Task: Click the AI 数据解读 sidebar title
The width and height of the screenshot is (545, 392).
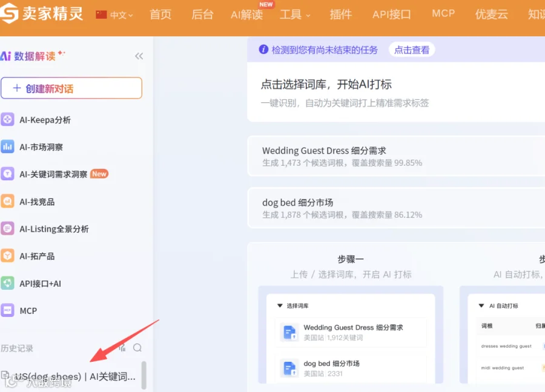Action: coord(33,56)
